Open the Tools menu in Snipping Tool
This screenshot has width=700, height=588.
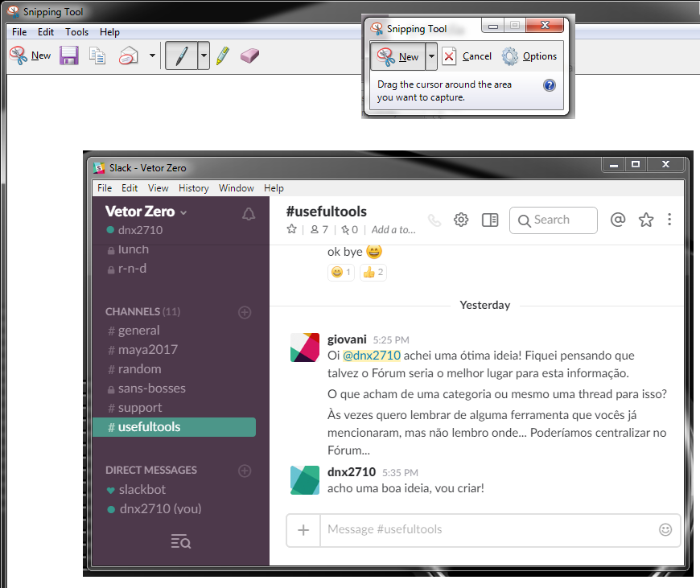click(x=76, y=32)
